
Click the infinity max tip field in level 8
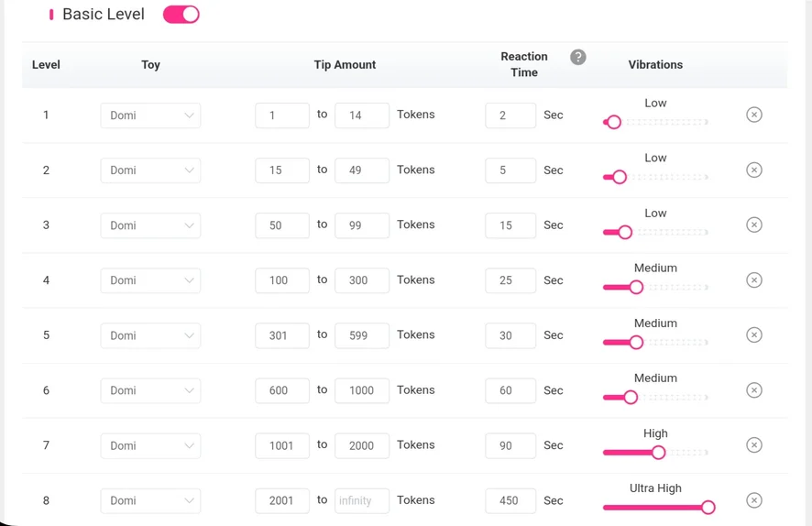[x=361, y=500]
